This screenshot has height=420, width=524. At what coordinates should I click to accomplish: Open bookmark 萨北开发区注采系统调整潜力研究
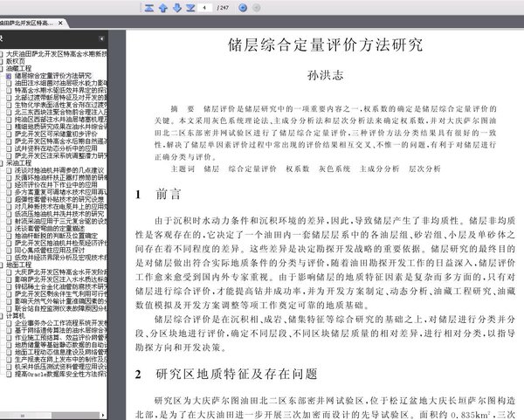click(61, 155)
